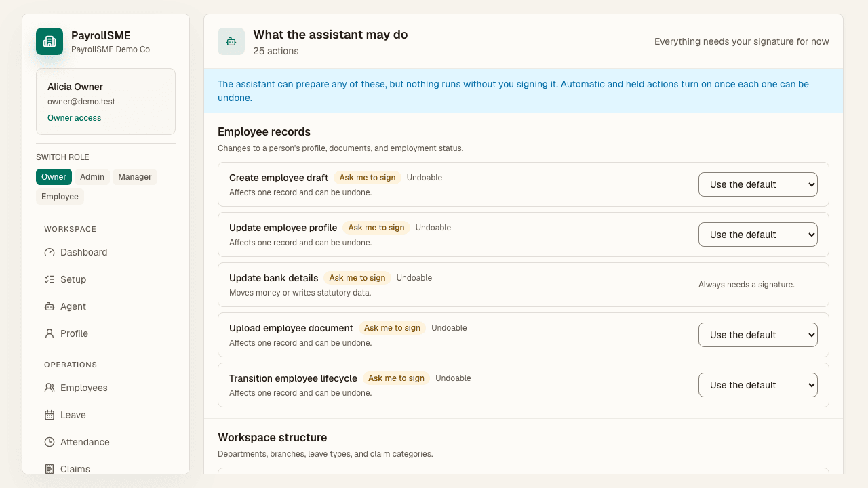Screen dimensions: 868x488
Task: Click the Claims receipt icon
Action: (x=50, y=469)
